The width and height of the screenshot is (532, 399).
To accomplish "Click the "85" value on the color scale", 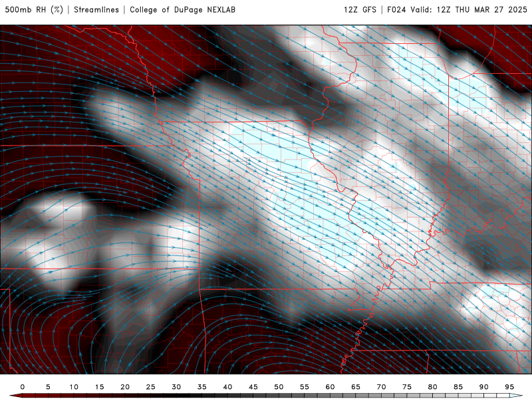I will (458, 387).
